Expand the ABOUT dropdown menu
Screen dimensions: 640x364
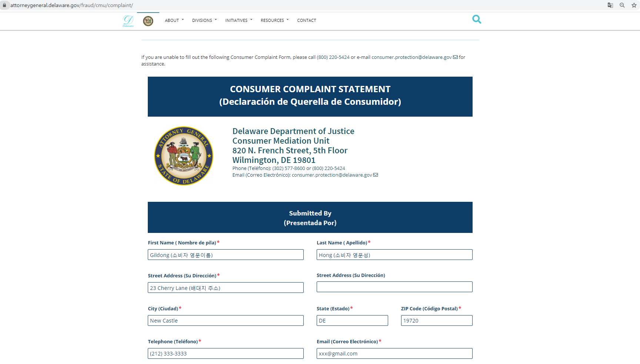coord(174,20)
